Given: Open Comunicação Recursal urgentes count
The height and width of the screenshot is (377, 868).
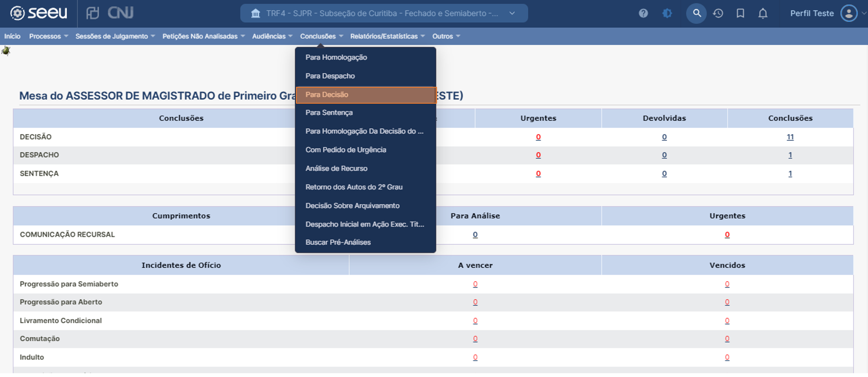Looking at the screenshot, I should [x=727, y=235].
